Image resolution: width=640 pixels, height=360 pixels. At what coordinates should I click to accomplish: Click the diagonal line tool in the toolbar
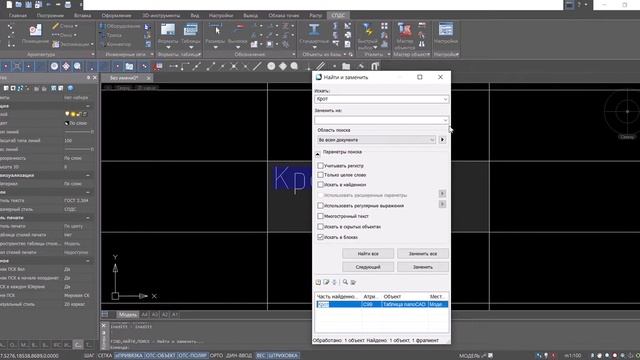(x=258, y=66)
